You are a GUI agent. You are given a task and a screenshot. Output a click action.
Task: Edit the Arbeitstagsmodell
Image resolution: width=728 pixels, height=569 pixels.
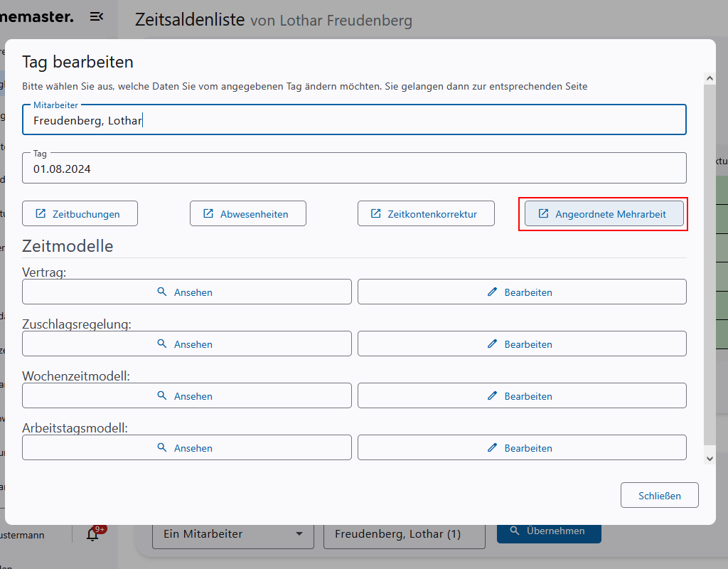(x=521, y=447)
